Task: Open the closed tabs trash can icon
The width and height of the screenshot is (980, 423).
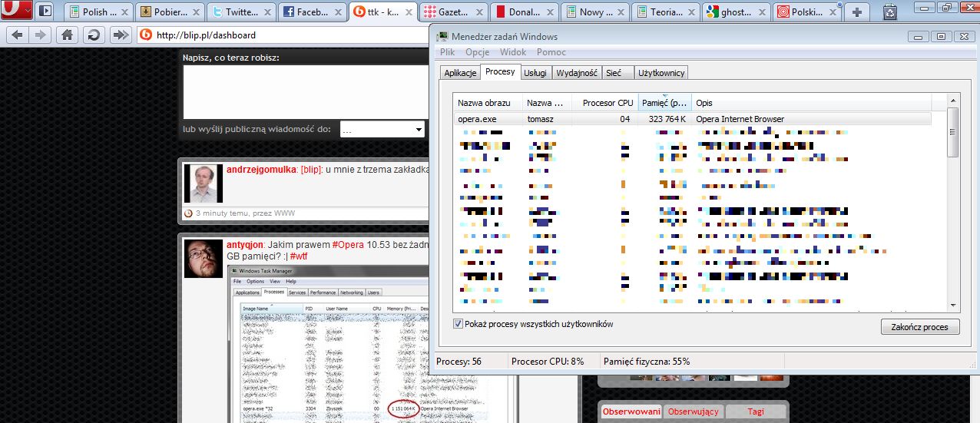Action: pos(889,12)
